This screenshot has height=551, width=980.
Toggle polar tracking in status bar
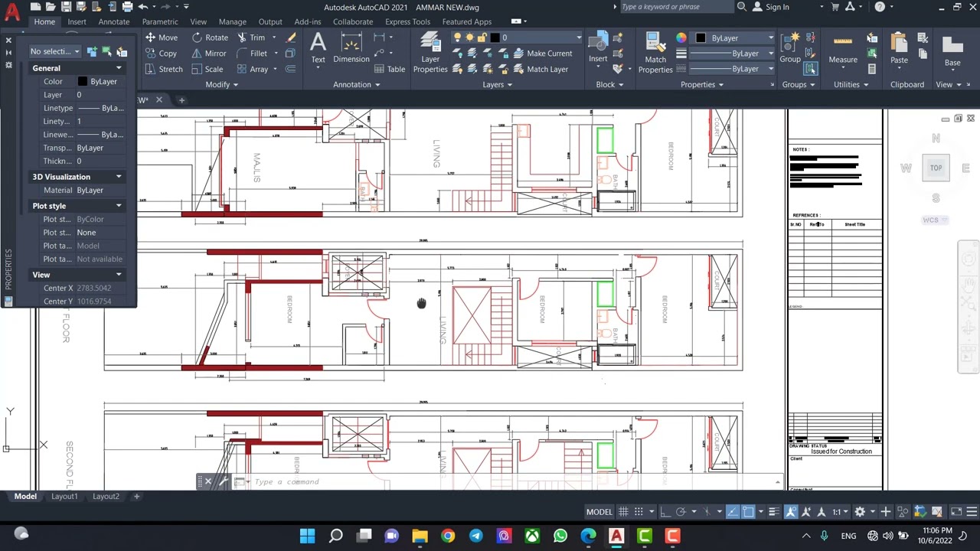click(x=680, y=512)
